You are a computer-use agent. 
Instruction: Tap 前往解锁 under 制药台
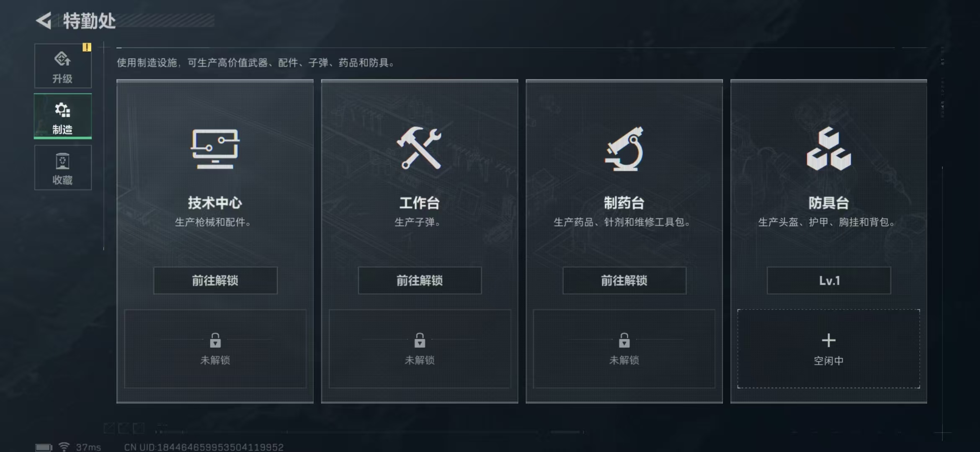[x=624, y=280]
